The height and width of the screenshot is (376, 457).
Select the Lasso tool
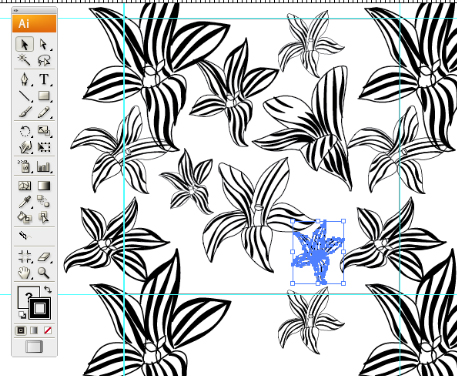point(44,60)
